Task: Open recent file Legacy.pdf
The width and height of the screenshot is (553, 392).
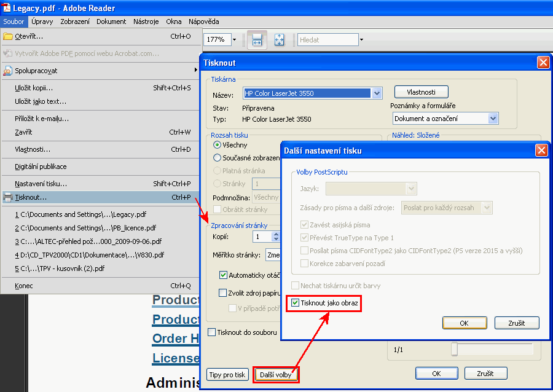Action: coord(100,214)
